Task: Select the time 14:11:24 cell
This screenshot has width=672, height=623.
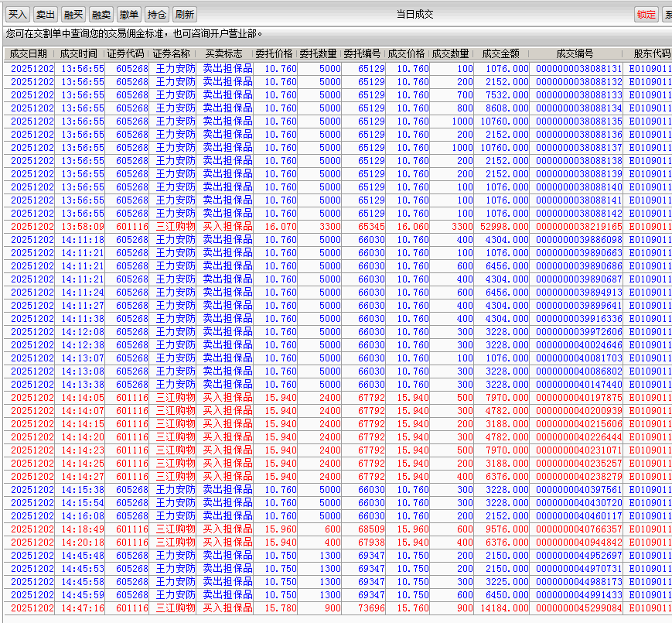Action: [82, 293]
